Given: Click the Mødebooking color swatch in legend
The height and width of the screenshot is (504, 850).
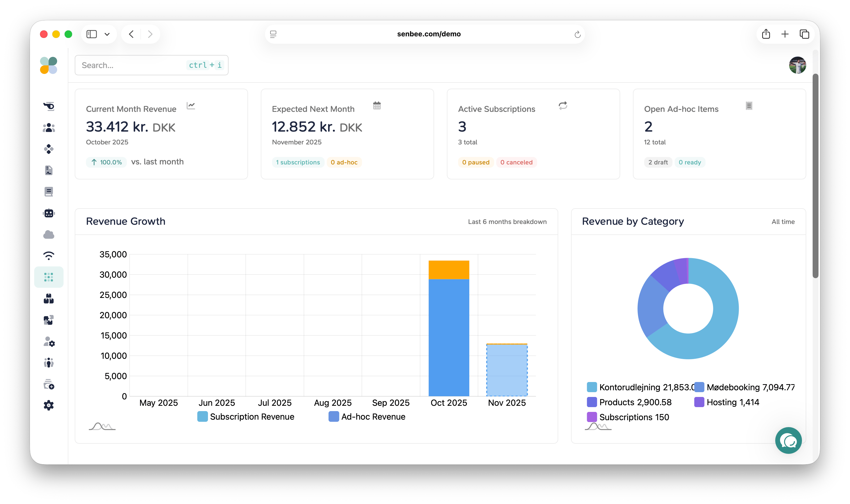Looking at the screenshot, I should point(699,387).
